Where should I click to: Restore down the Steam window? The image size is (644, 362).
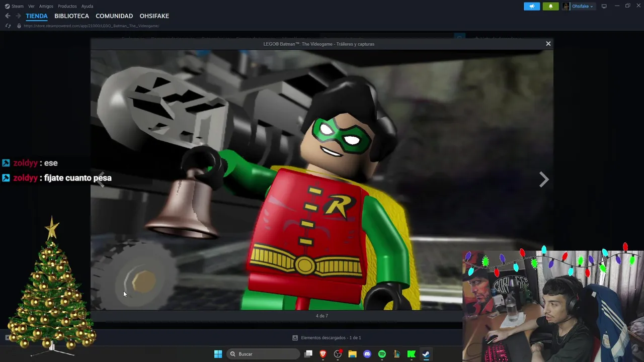[x=627, y=6]
